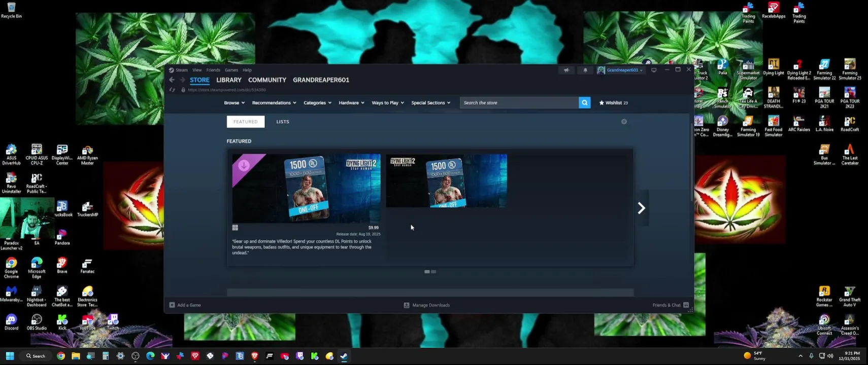Open the large Dying Light 2 DLC thumbnail

coord(306,189)
